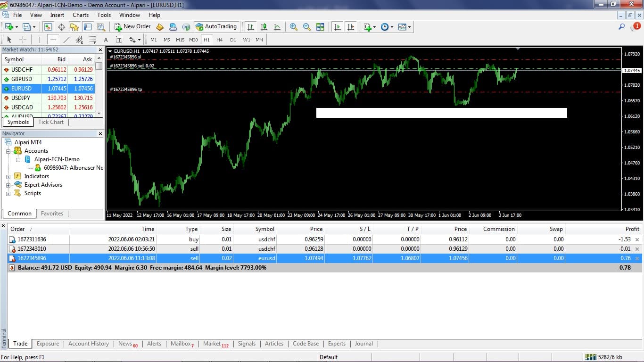
Task: Switch to the H4 timeframe
Action: click(220, 40)
